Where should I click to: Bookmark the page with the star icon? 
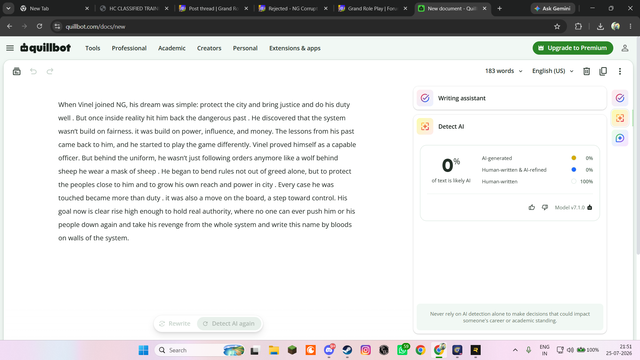557,27
